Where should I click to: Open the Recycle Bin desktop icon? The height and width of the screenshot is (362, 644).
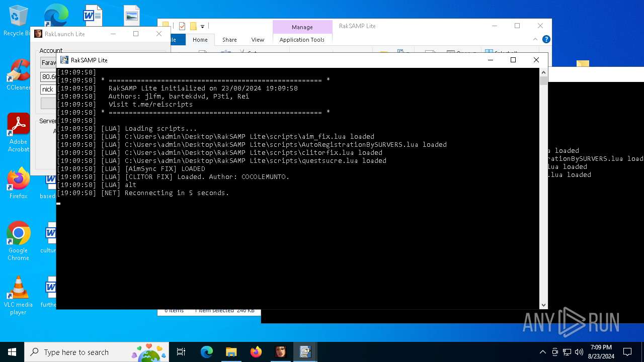(x=18, y=20)
